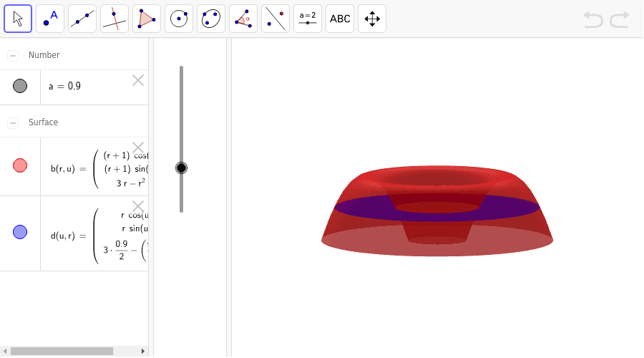Image resolution: width=644 pixels, height=358 pixels.
Task: Collapse the Number section
Action: tap(13, 55)
